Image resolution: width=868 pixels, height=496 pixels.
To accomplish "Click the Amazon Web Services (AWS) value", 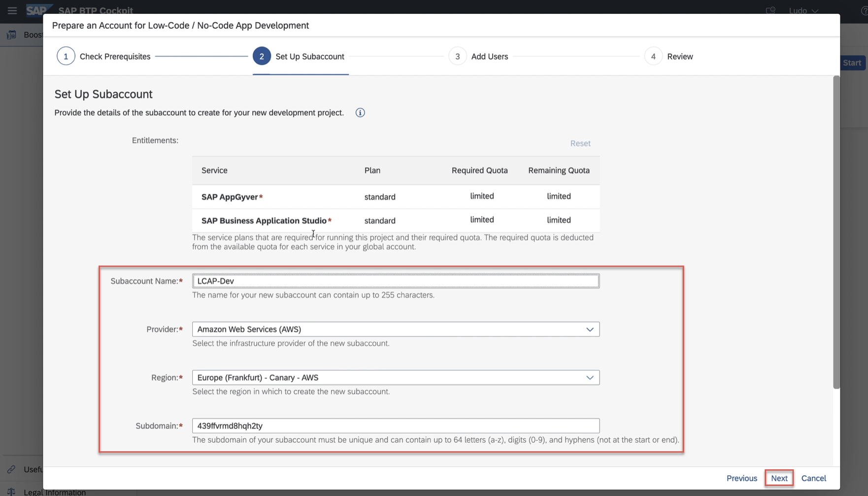I will (249, 329).
